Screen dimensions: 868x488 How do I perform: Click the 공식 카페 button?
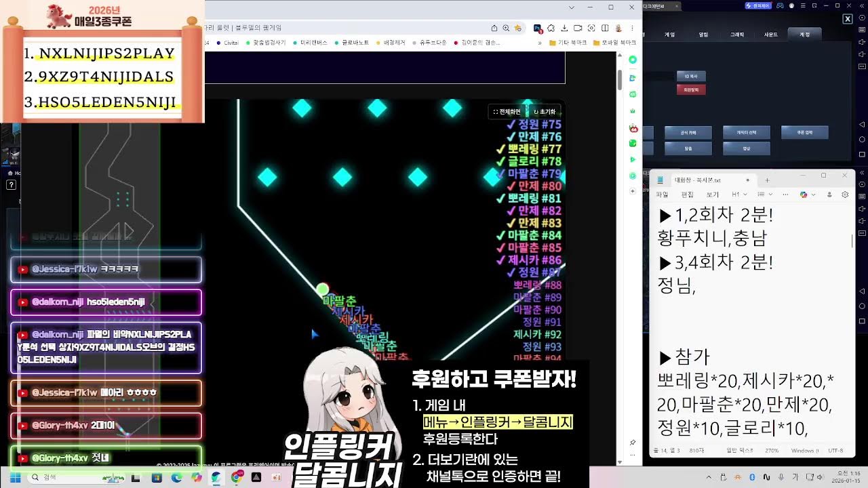688,132
